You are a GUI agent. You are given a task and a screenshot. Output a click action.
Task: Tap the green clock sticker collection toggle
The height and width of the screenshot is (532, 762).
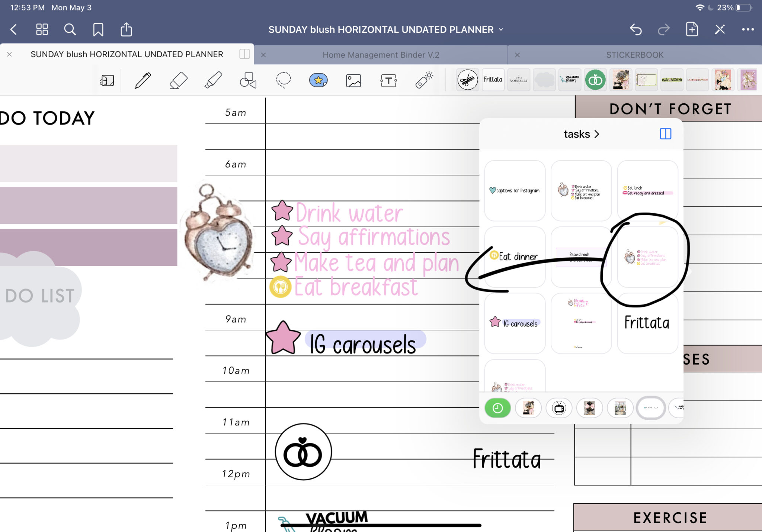(497, 408)
